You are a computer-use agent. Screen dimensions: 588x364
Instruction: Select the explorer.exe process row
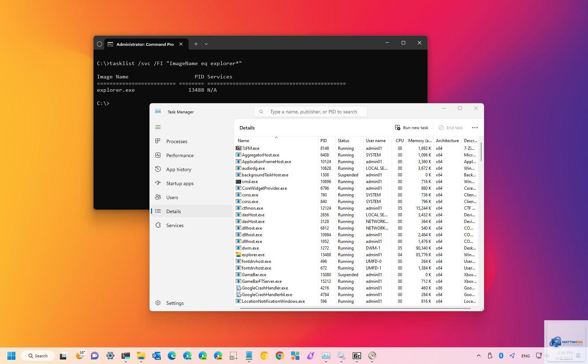point(357,255)
